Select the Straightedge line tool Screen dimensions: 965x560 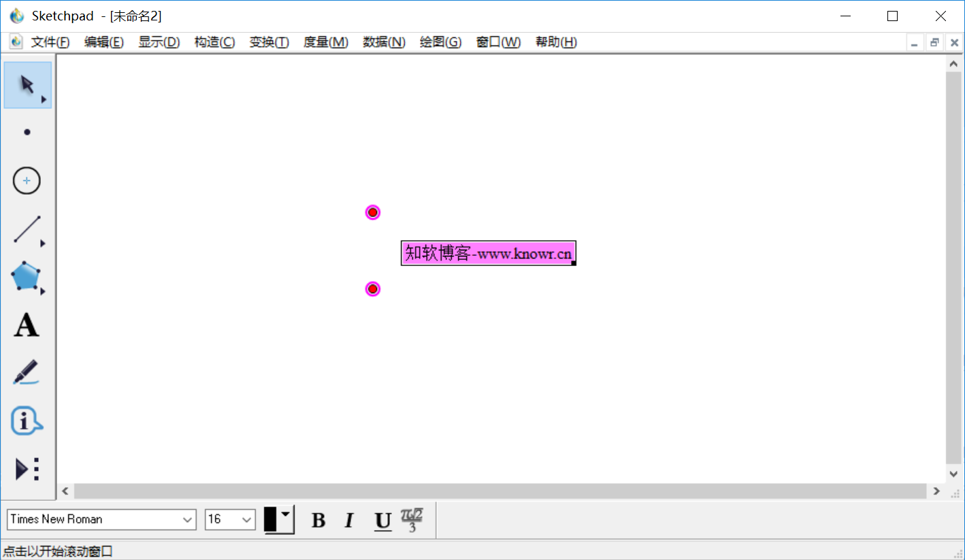pos(27,229)
